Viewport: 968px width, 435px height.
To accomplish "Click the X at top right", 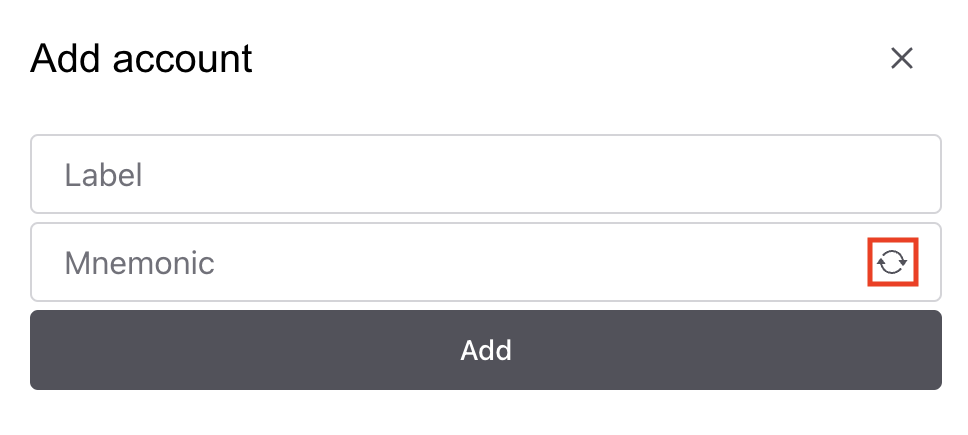I will [902, 59].
